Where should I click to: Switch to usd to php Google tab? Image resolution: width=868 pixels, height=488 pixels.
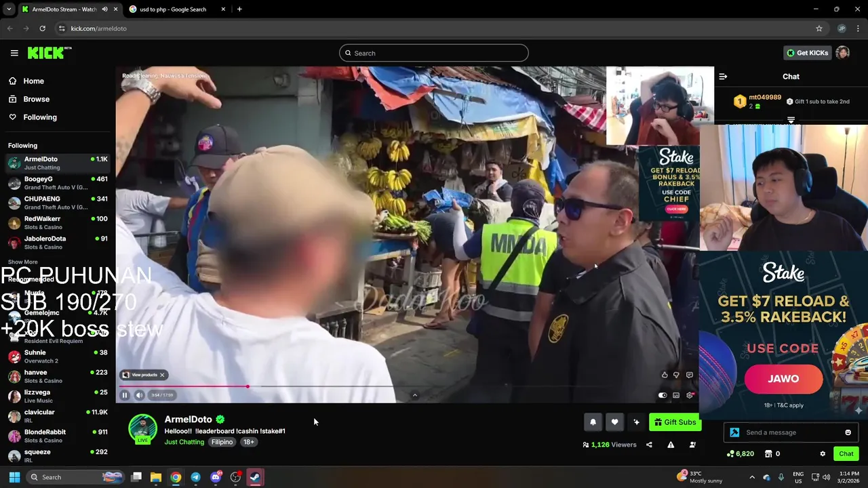[x=176, y=9]
